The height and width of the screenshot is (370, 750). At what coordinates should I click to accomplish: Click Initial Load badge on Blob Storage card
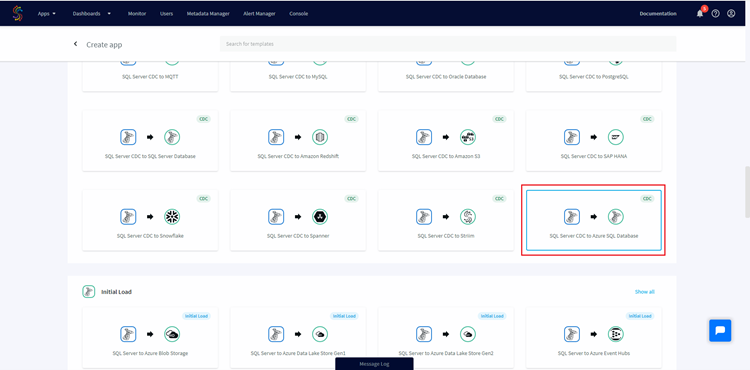click(196, 316)
